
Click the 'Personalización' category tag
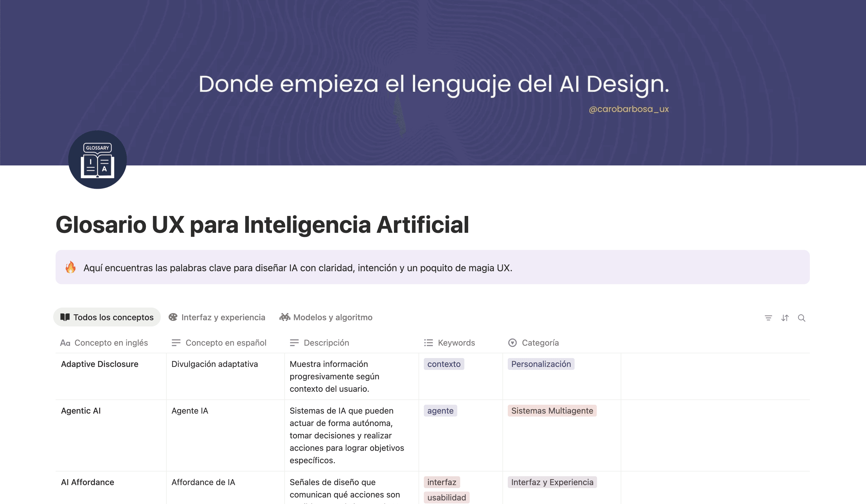tap(541, 364)
